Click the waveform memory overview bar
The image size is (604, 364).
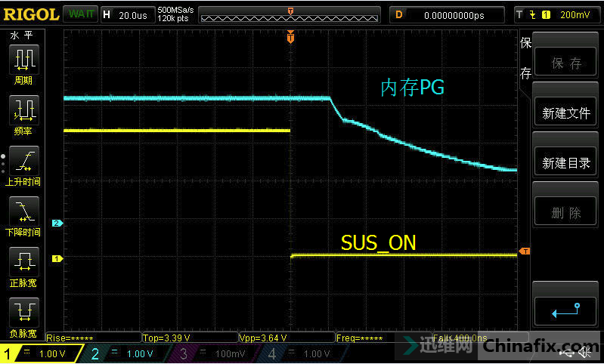click(290, 14)
